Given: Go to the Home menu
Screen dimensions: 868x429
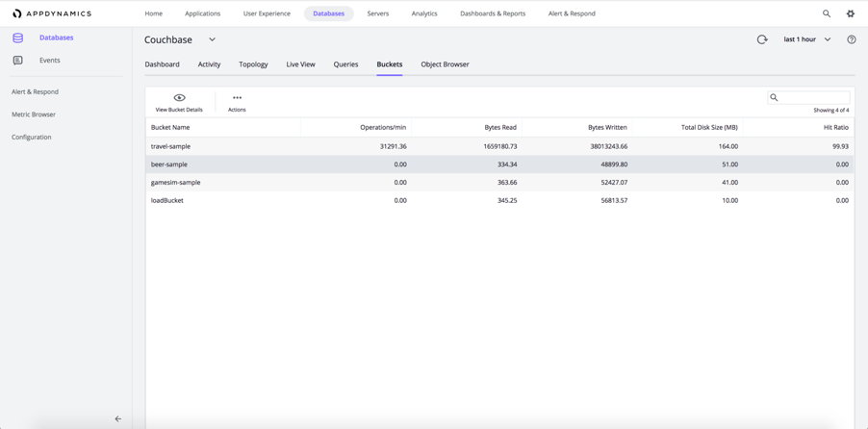Looking at the screenshot, I should (x=153, y=13).
